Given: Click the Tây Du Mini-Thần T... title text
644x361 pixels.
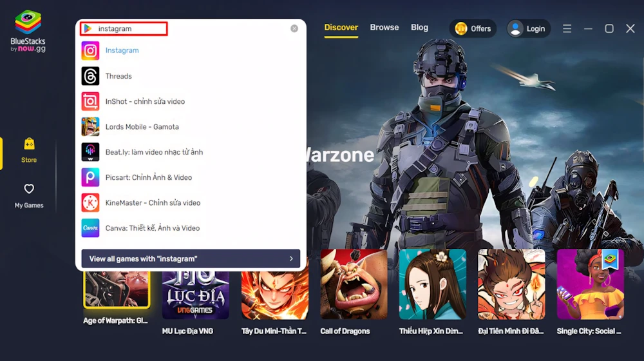Looking at the screenshot, I should click(x=274, y=331).
